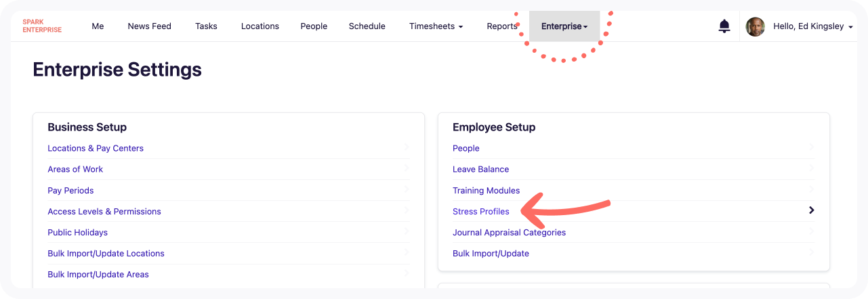Click the chevron beside Locations & Pay Centers

(407, 147)
